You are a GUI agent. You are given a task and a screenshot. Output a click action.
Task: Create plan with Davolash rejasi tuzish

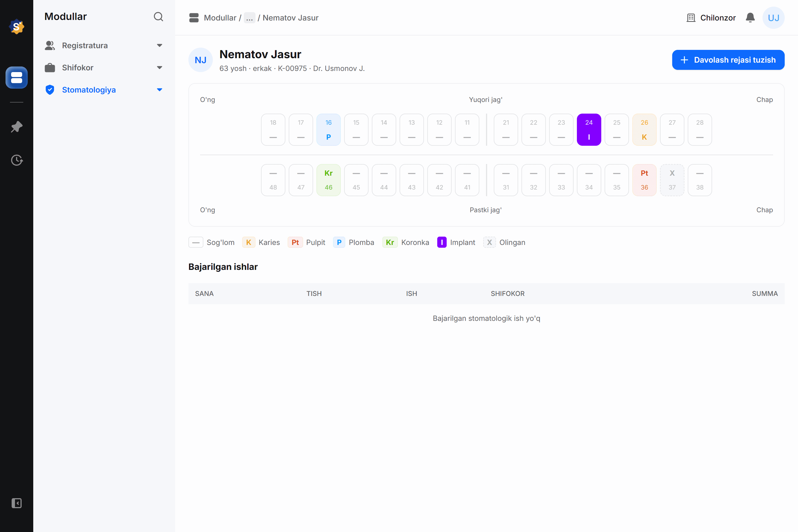(728, 60)
